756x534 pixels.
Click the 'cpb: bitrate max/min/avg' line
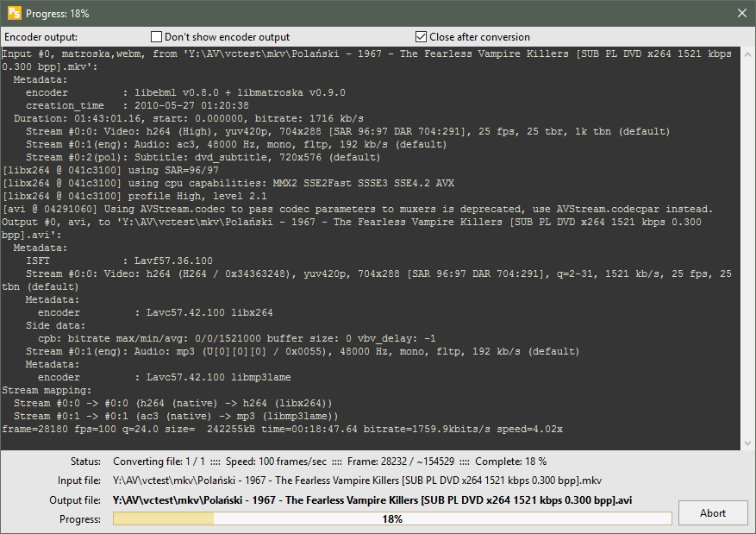pos(237,339)
